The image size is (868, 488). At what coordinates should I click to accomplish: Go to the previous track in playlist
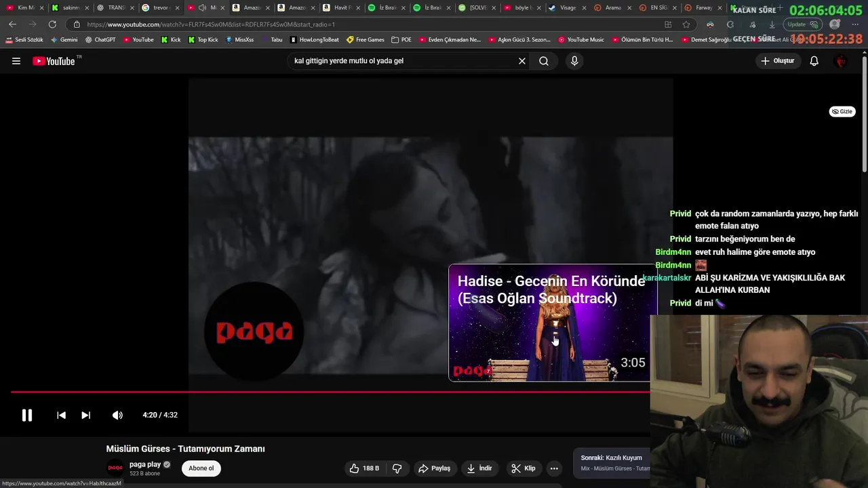61,415
